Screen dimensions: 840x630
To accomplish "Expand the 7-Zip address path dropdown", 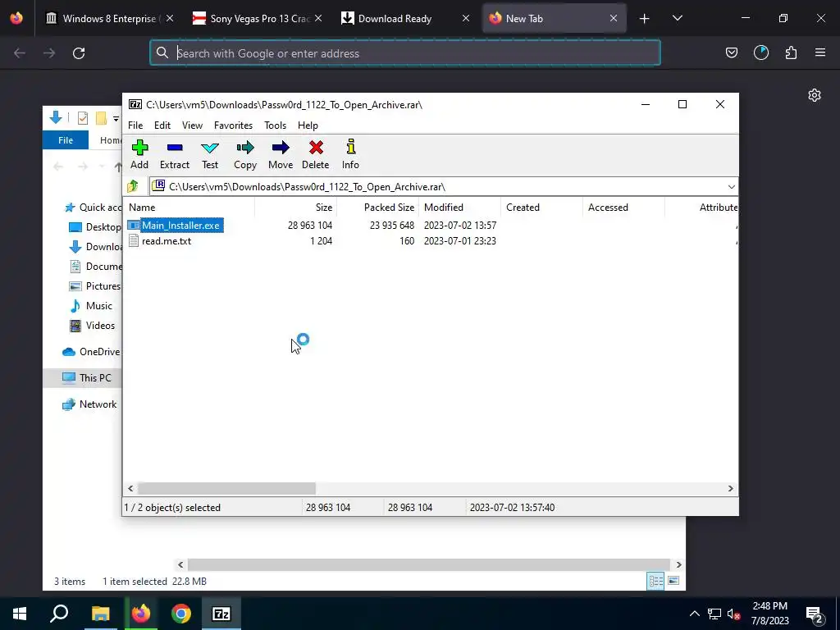I will click(x=731, y=187).
